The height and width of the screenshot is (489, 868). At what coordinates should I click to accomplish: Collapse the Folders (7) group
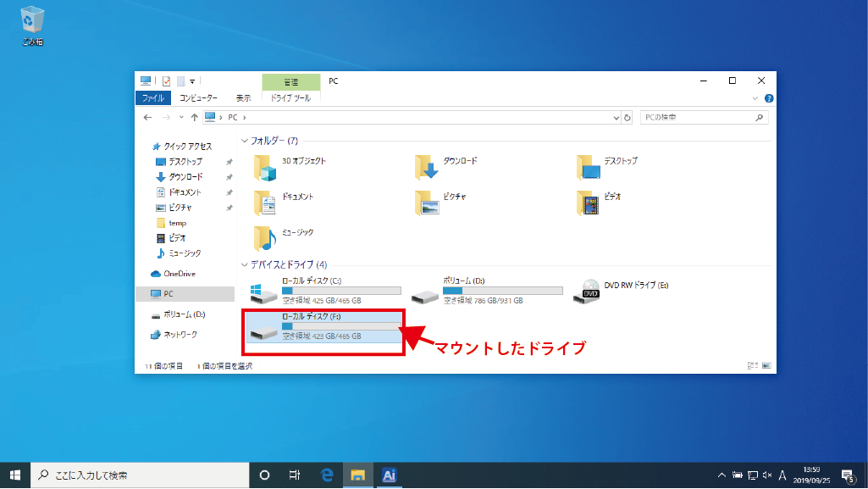(x=245, y=141)
